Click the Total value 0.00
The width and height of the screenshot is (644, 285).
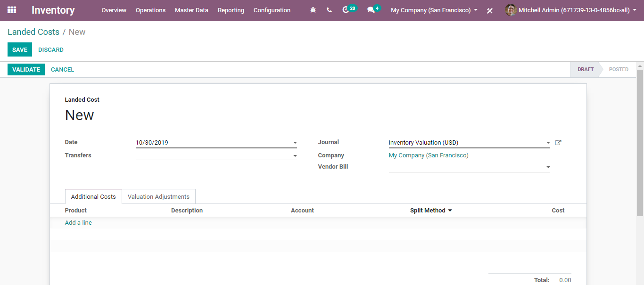[565, 280]
